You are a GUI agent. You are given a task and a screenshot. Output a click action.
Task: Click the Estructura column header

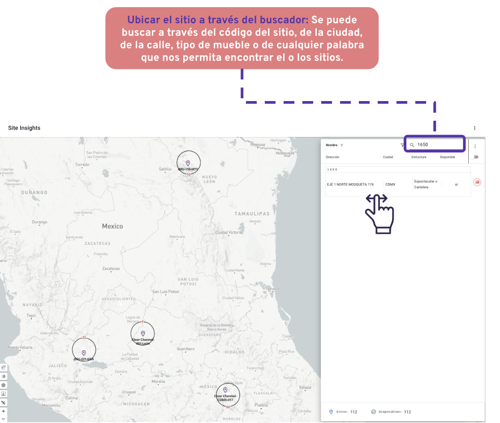coord(418,157)
